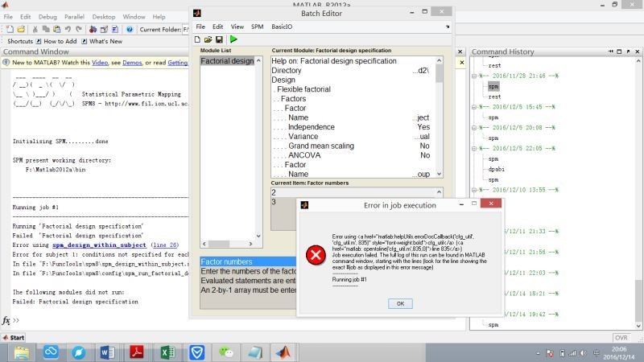644x362 pixels.
Task: Click the Module List horizontal scrollbar thumb
Action: coord(219,244)
